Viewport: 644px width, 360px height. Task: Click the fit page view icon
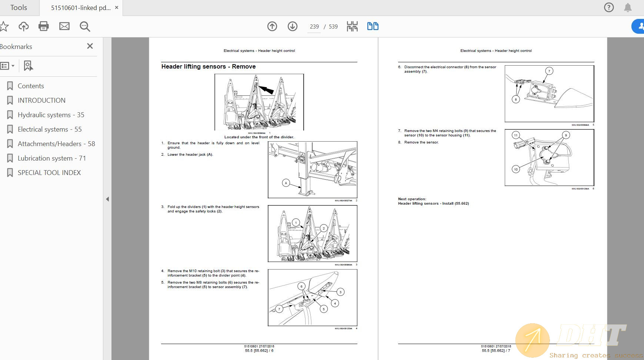[352, 26]
